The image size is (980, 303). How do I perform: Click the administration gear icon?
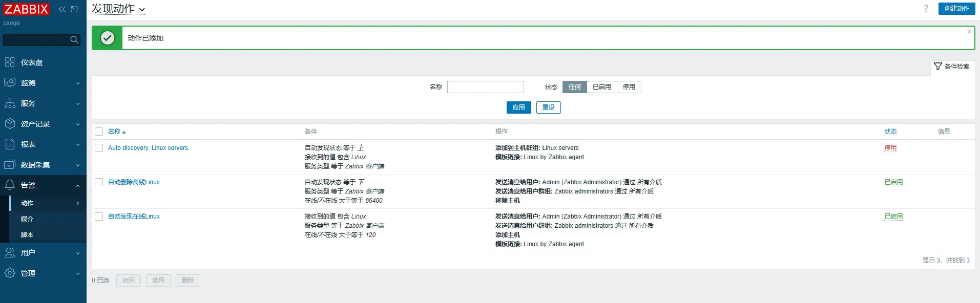pyautogui.click(x=10, y=273)
